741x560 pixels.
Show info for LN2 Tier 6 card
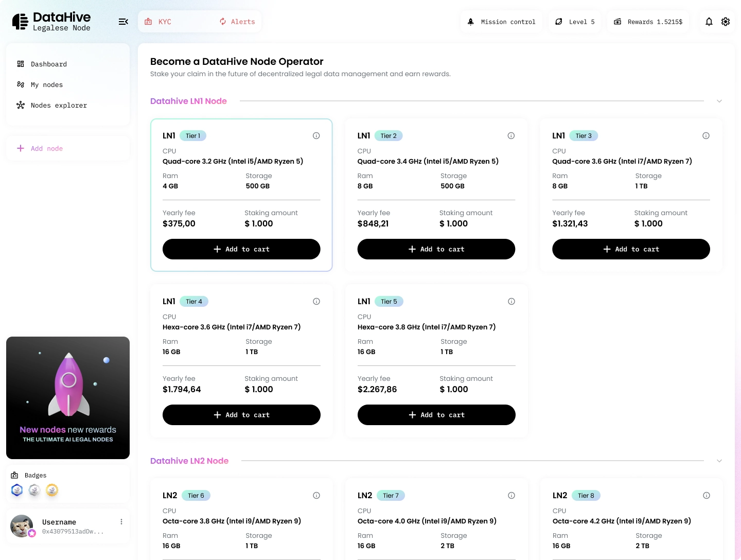click(x=316, y=496)
